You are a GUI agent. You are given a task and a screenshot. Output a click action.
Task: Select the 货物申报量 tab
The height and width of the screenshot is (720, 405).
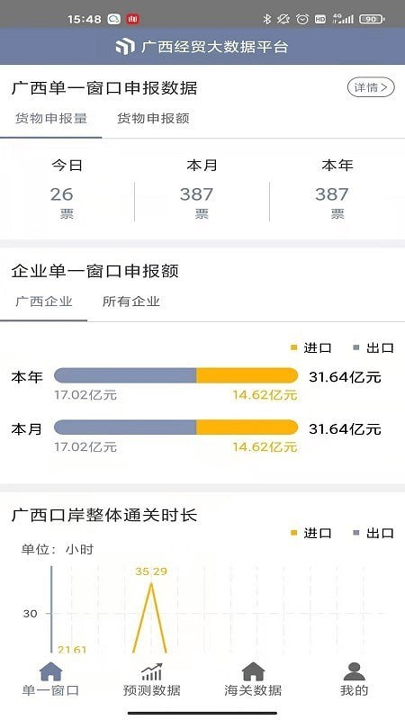(x=51, y=118)
